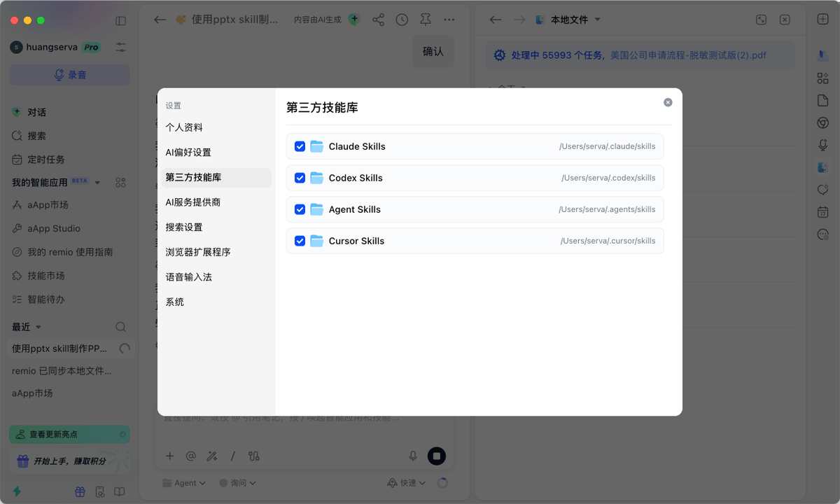Open the 询问 dropdown
The width and height of the screenshot is (840, 504).
tap(237, 483)
